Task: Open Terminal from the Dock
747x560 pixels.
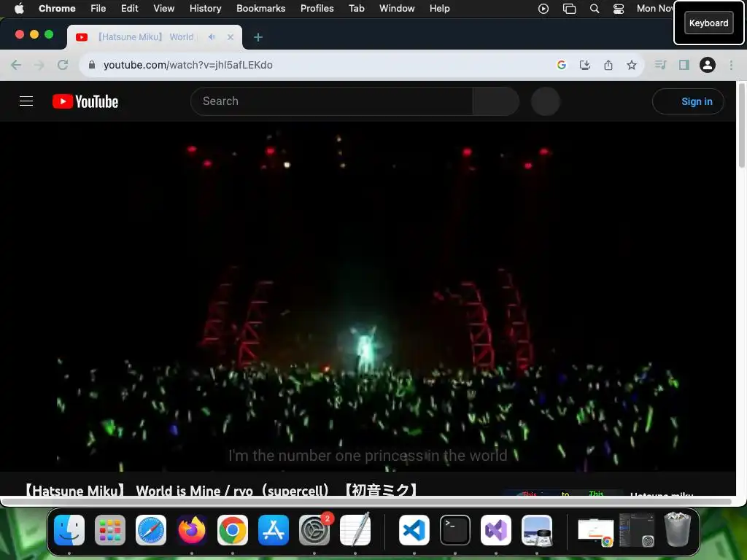Action: (x=455, y=530)
